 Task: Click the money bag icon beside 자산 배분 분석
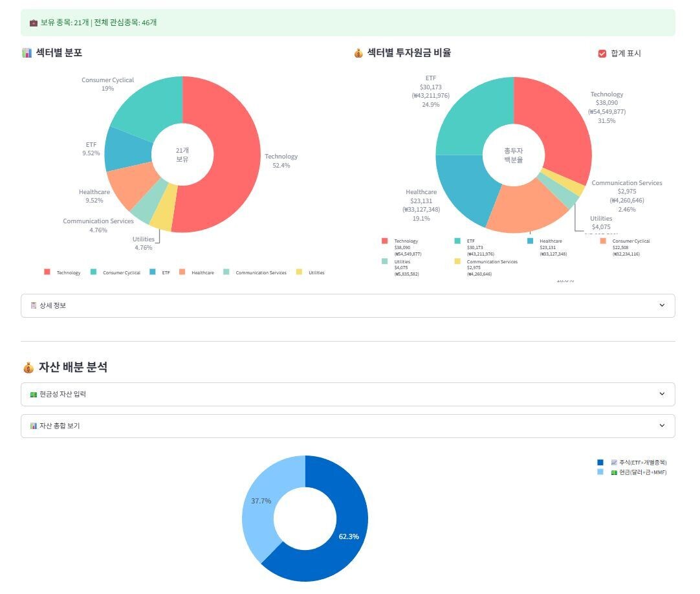click(x=28, y=368)
